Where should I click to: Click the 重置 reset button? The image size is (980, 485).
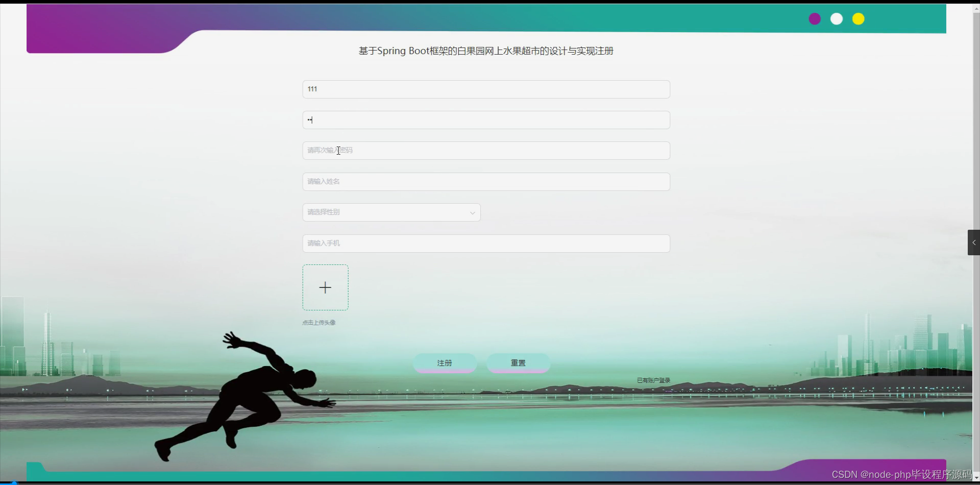pyautogui.click(x=518, y=362)
